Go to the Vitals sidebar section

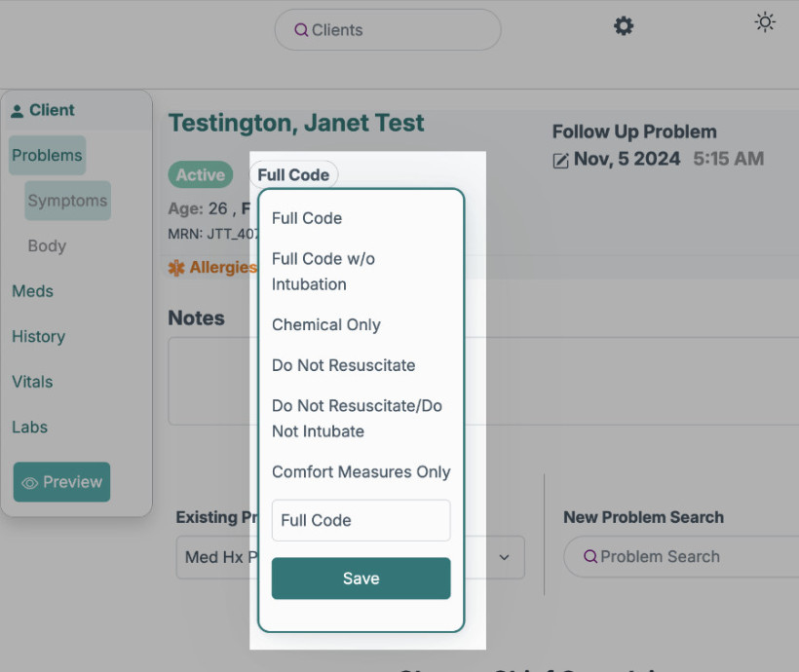pos(32,382)
